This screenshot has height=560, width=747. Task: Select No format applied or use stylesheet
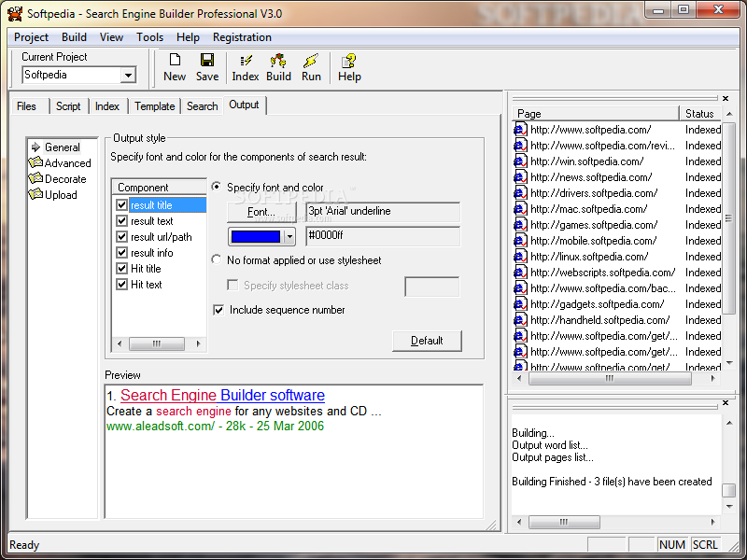pyautogui.click(x=217, y=259)
